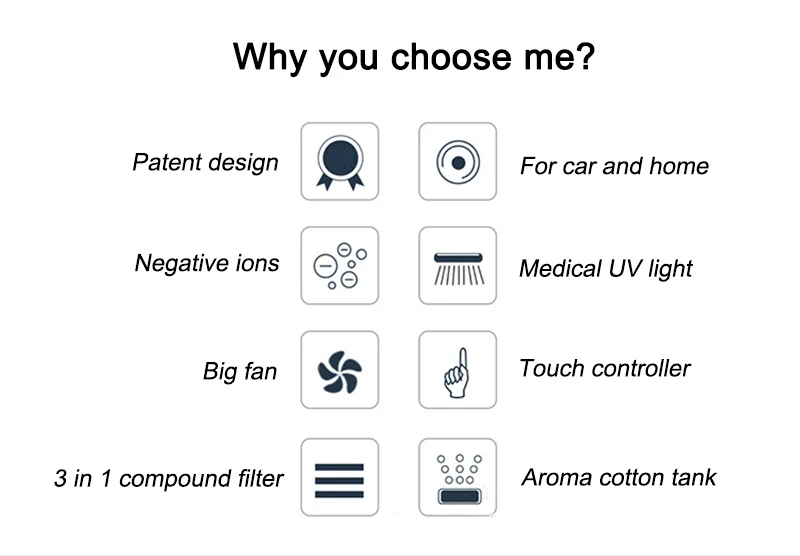Viewport: 800px width, 556px height.
Task: Click the 'Touch controller' text
Action: pyautogui.click(x=605, y=368)
